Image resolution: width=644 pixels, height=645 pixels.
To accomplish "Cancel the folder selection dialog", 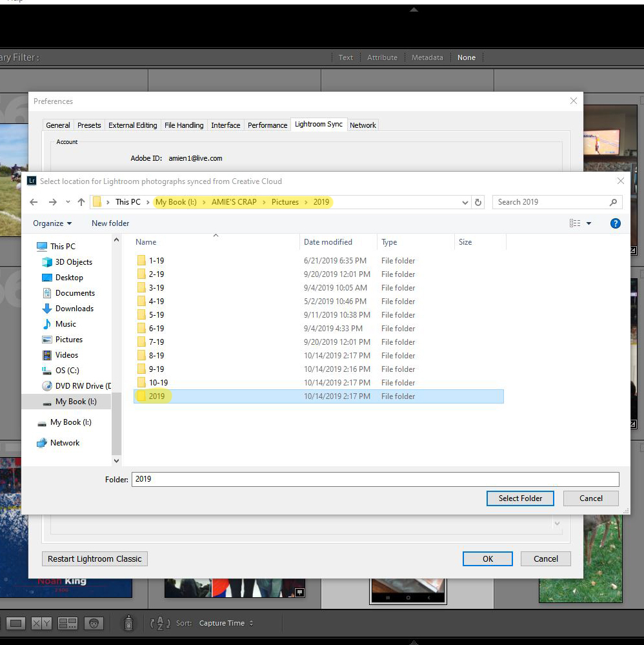I will [x=591, y=498].
